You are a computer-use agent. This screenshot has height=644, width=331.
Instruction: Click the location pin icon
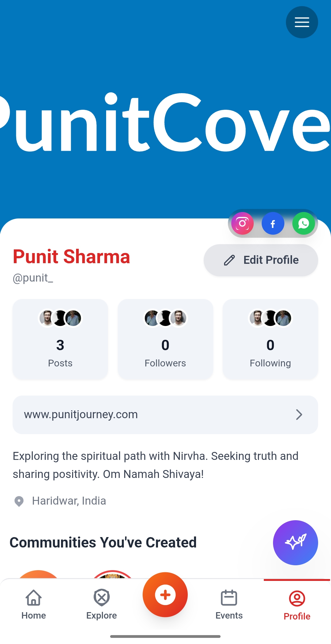(19, 501)
